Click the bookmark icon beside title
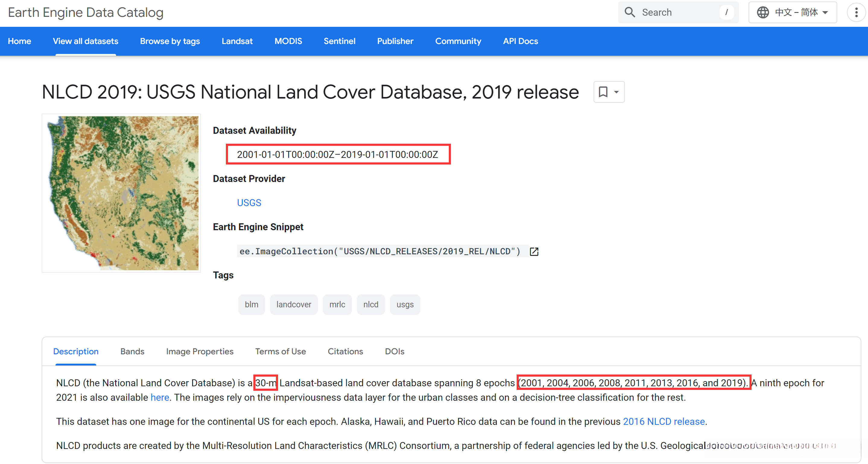Screen dimensions: 868x464 (603, 92)
